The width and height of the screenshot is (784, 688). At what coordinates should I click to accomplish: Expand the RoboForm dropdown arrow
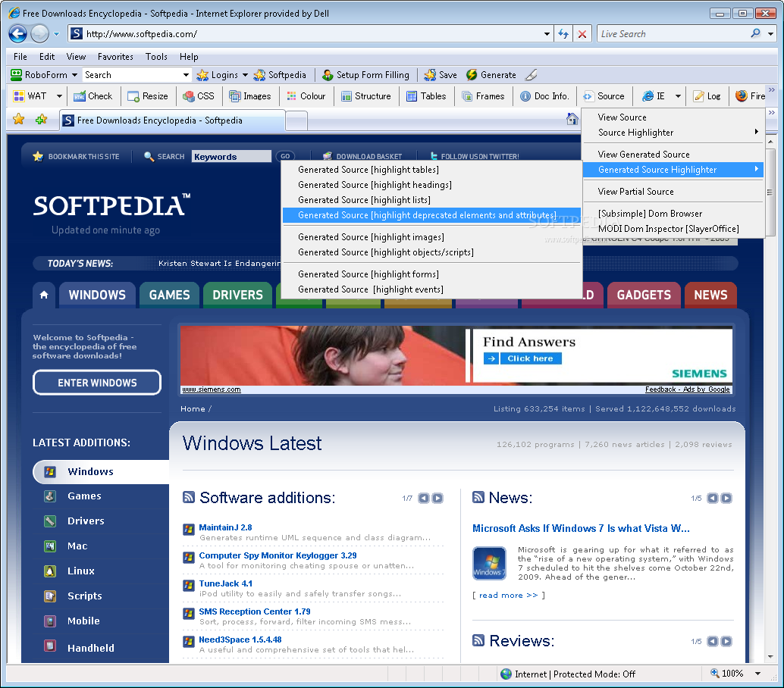click(74, 75)
